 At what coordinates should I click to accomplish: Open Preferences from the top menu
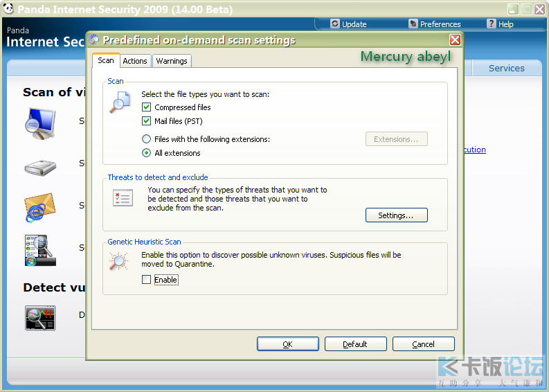[x=440, y=24]
